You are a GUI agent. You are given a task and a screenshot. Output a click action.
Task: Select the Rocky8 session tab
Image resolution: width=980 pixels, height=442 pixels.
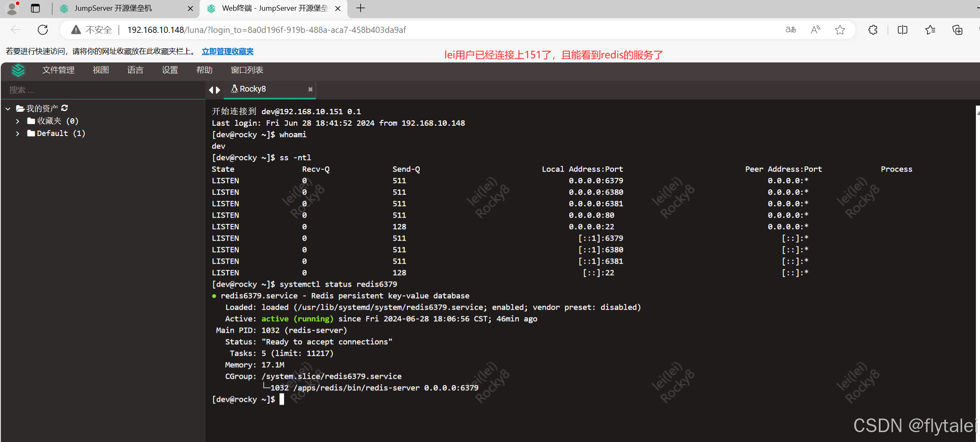[x=269, y=89]
